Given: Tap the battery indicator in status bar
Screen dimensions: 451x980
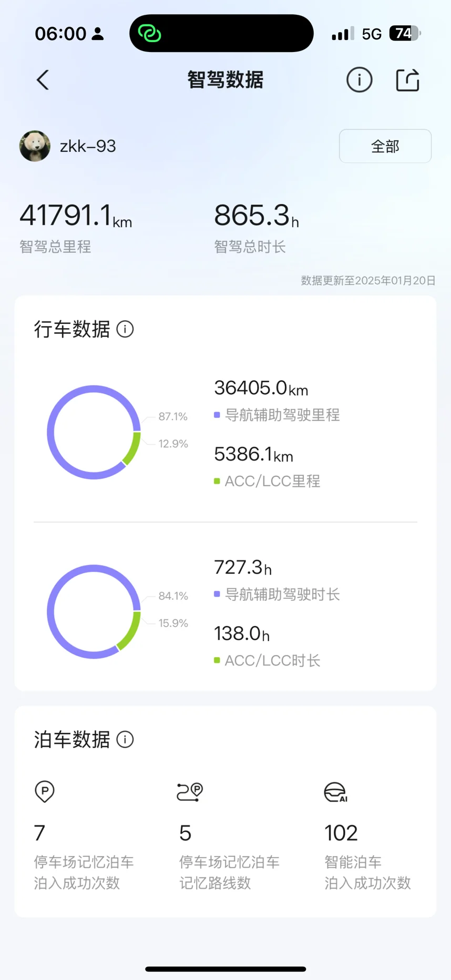Looking at the screenshot, I should 404,34.
